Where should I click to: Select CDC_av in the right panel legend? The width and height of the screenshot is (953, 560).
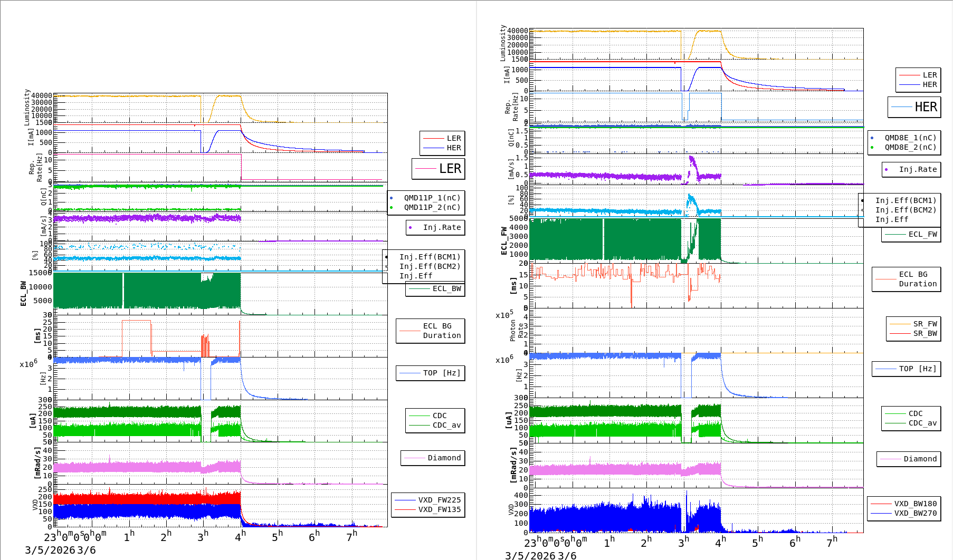(x=922, y=423)
